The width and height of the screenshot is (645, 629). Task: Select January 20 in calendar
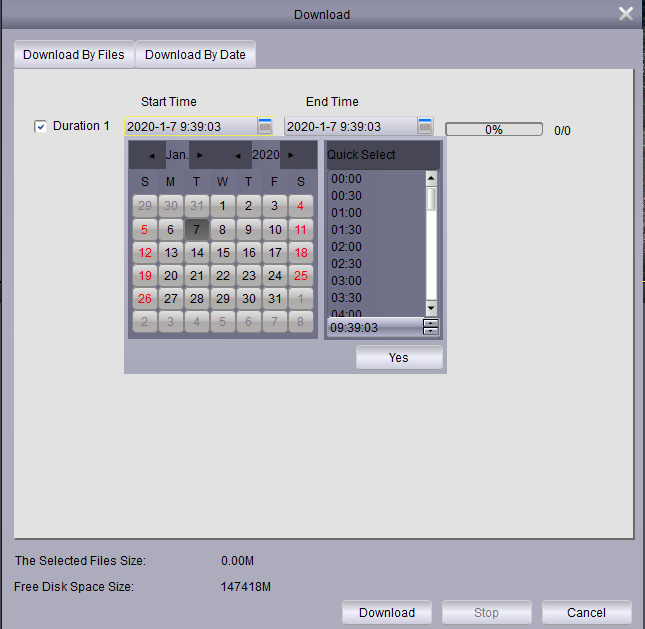171,275
